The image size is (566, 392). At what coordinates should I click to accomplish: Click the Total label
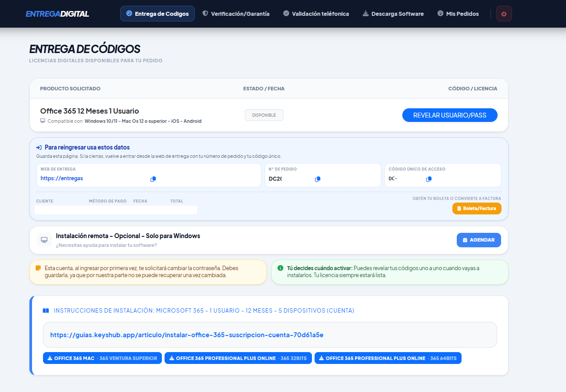click(x=177, y=201)
